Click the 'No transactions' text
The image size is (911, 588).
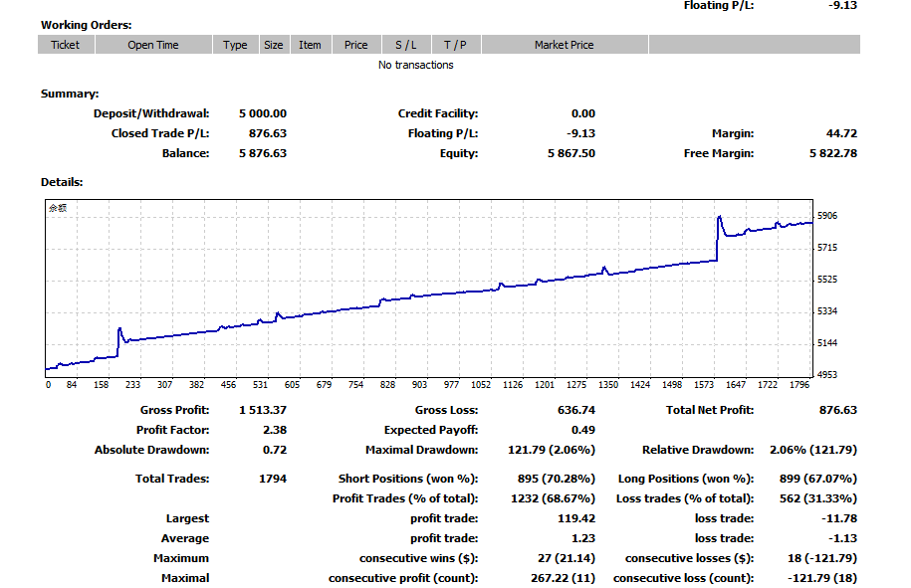415,65
